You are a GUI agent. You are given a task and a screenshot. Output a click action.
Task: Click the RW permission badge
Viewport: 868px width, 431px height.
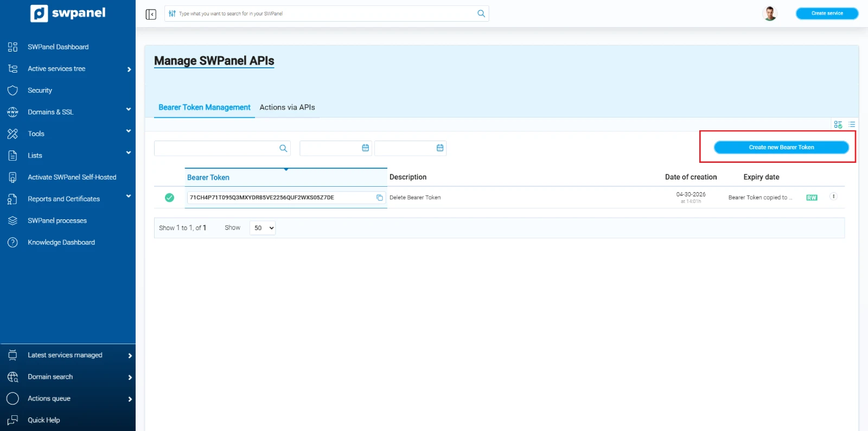click(x=812, y=198)
